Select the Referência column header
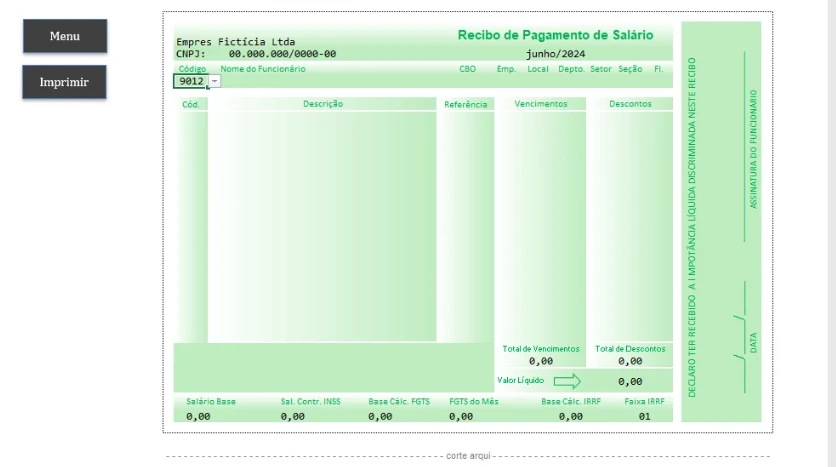 [x=465, y=104]
